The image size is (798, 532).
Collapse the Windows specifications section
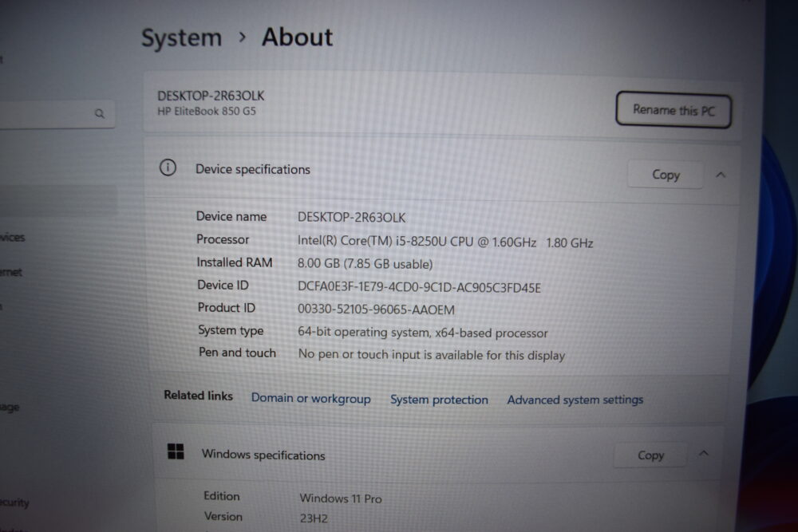pos(704,453)
